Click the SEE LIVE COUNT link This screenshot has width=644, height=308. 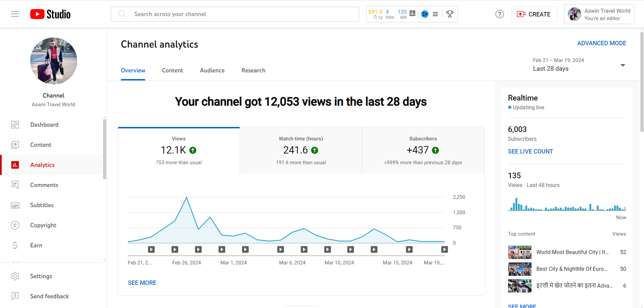530,151
